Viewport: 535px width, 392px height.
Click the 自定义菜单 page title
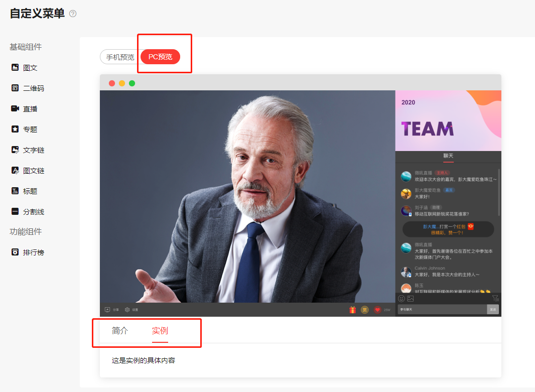click(x=37, y=14)
